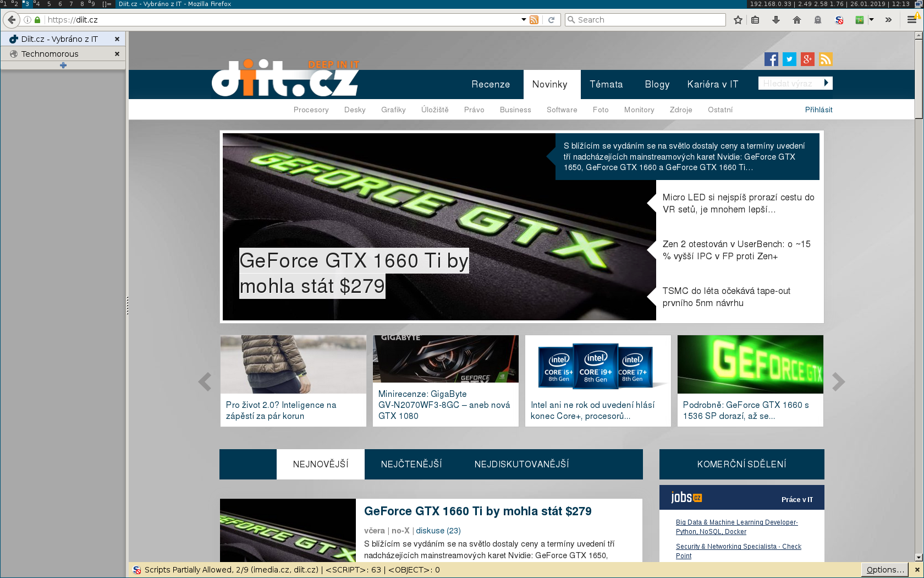
Task: Open Diit.cz Facebook page icon
Action: [x=771, y=59]
